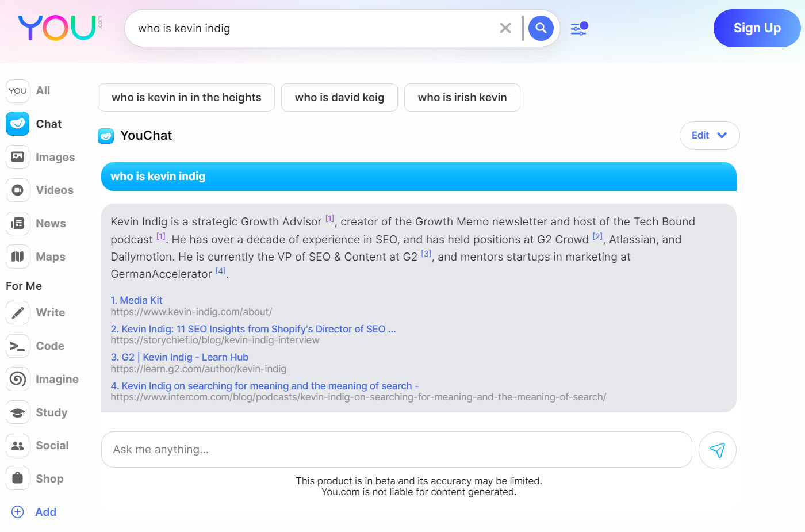Screen dimensions: 805x532
Task: Click the Add plus icon
Action: click(x=18, y=512)
